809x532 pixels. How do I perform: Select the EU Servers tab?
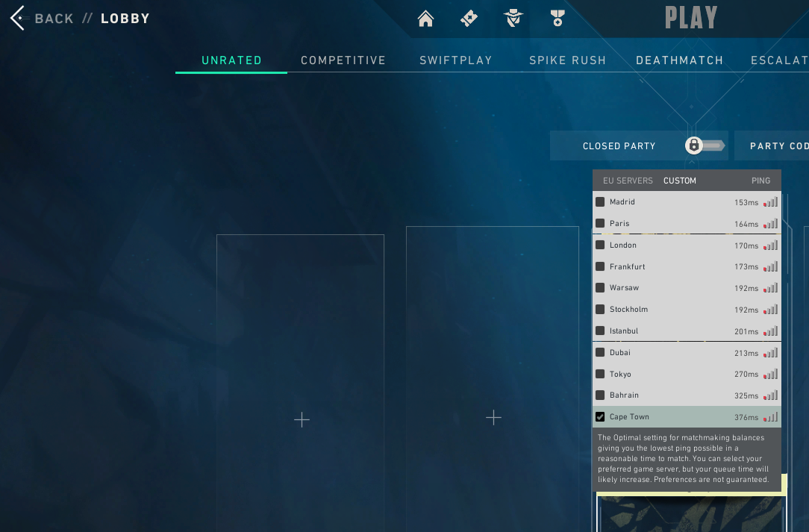click(628, 181)
